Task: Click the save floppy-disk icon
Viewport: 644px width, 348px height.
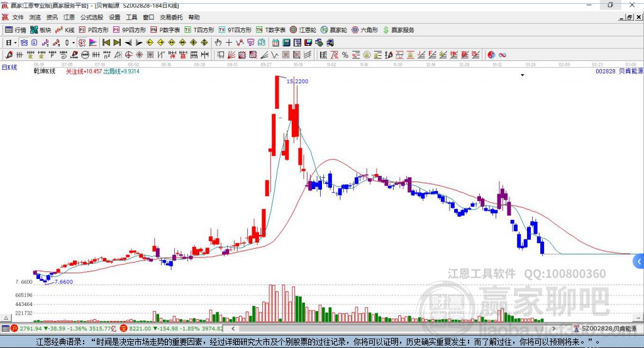Action: pyautogui.click(x=308, y=43)
